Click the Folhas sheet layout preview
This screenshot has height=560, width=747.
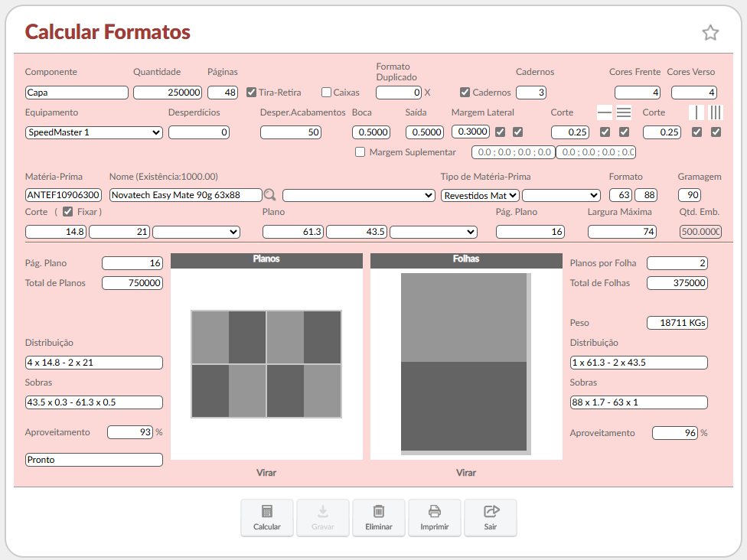pyautogui.click(x=466, y=363)
